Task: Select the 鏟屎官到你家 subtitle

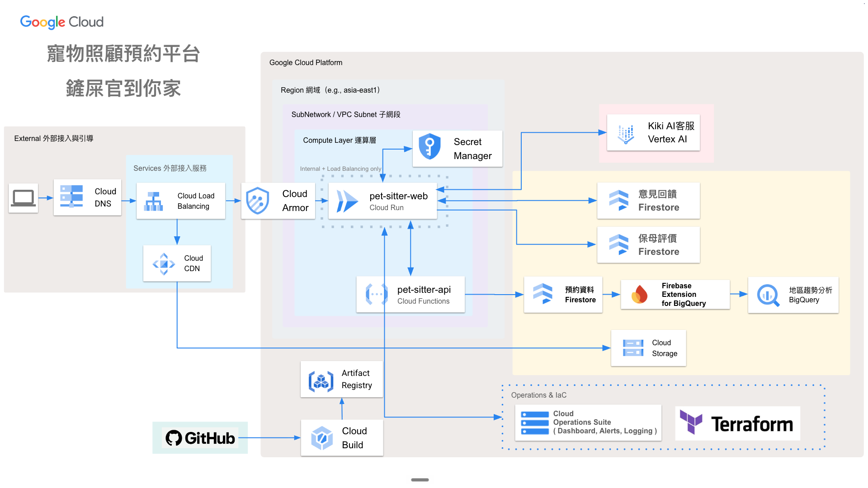Action: click(123, 88)
